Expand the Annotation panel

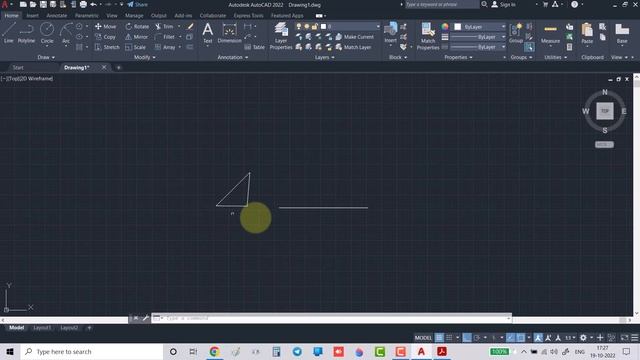(233, 58)
